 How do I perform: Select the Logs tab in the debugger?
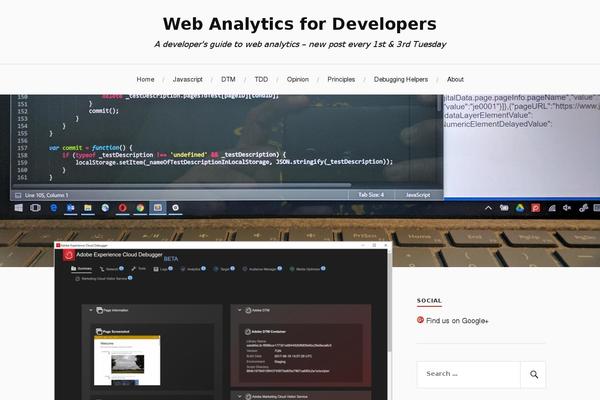(163, 269)
